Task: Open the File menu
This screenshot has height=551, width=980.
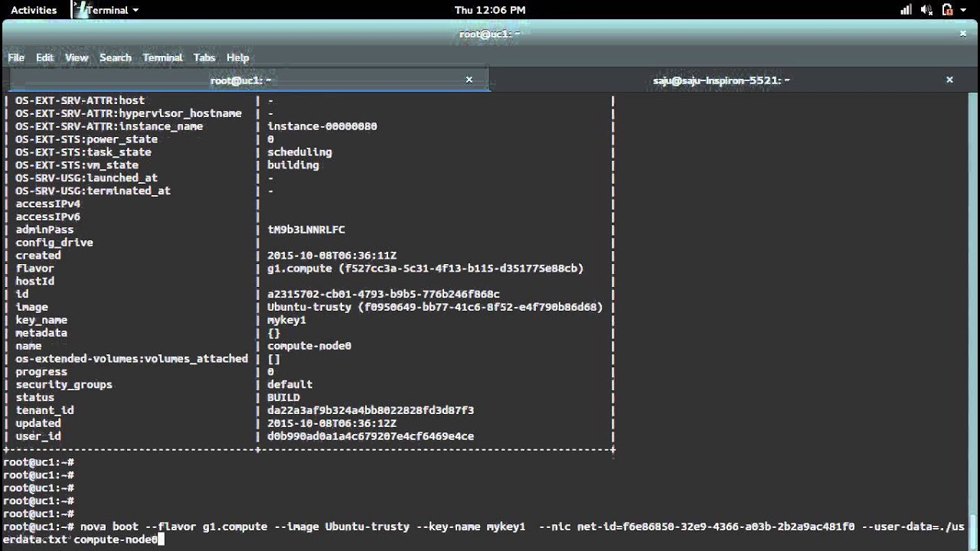Action: point(16,57)
